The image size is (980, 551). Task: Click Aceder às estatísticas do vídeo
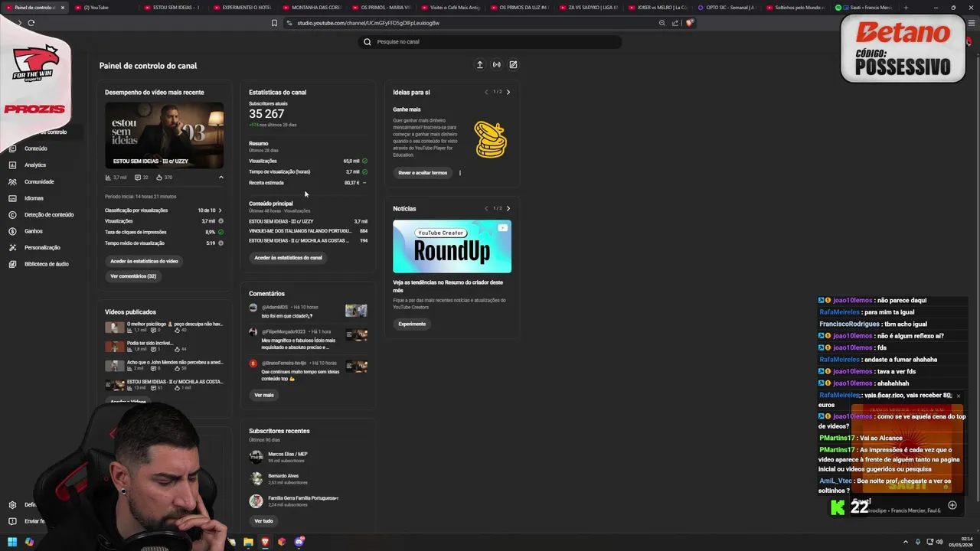pyautogui.click(x=144, y=262)
